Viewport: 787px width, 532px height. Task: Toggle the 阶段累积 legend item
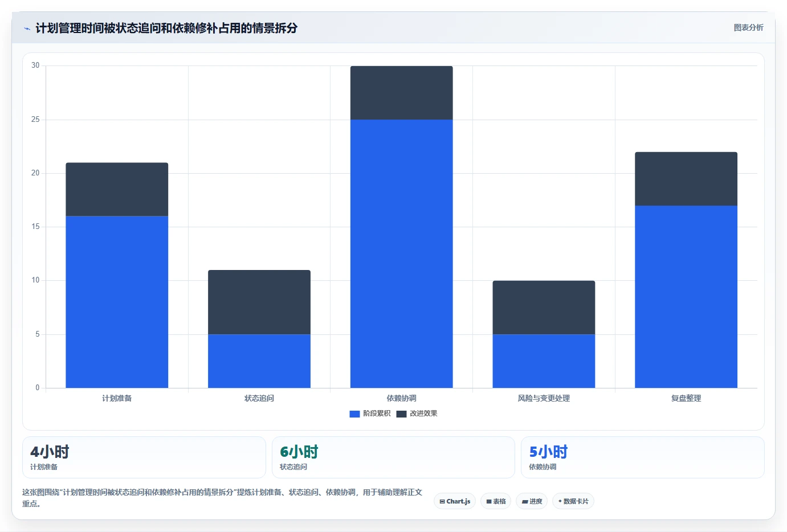[370, 414]
